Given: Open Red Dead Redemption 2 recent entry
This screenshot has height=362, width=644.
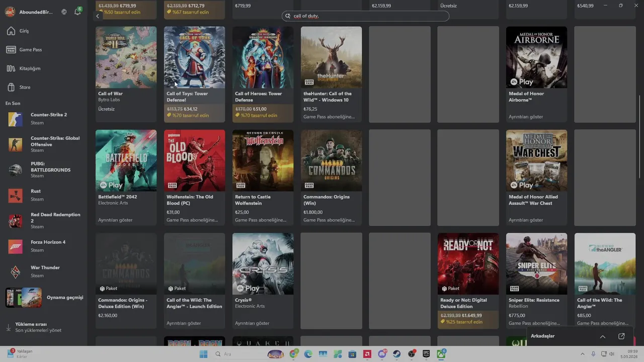Looking at the screenshot, I should click(44, 221).
